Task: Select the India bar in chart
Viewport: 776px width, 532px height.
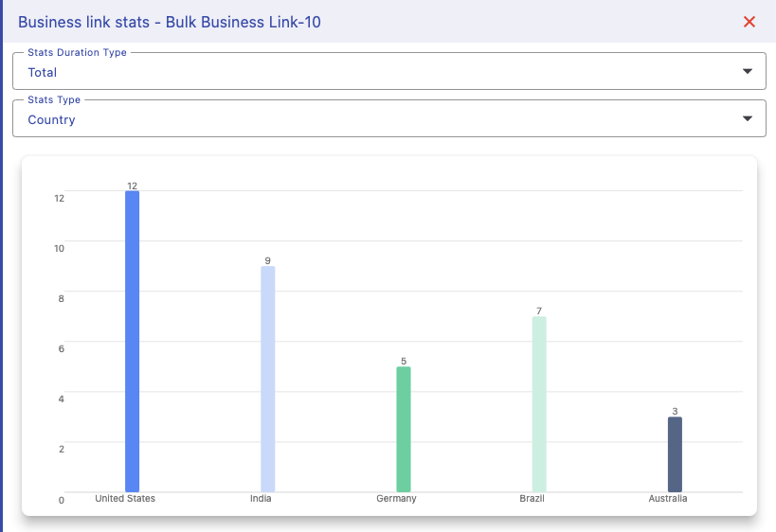Action: pos(268,379)
